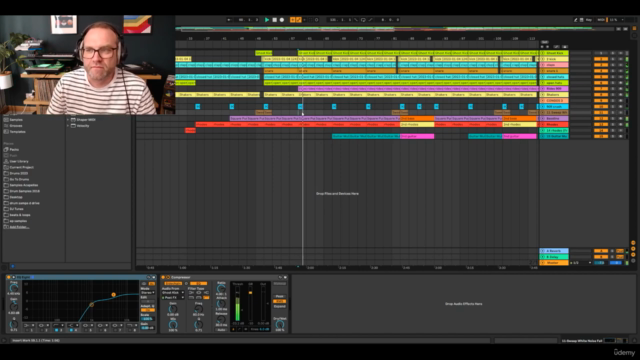Click the Arrangement Record button
Screen dimensions: 640x360
pos(282,20)
